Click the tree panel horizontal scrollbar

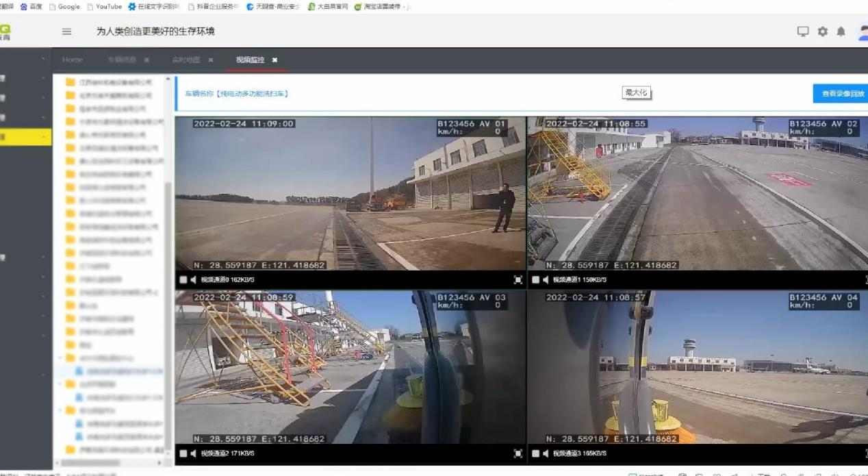[89, 463]
